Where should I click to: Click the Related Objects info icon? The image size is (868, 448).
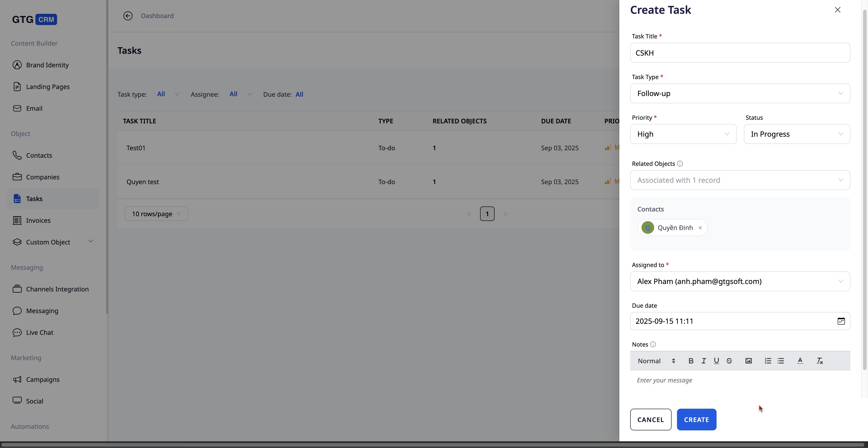point(680,164)
